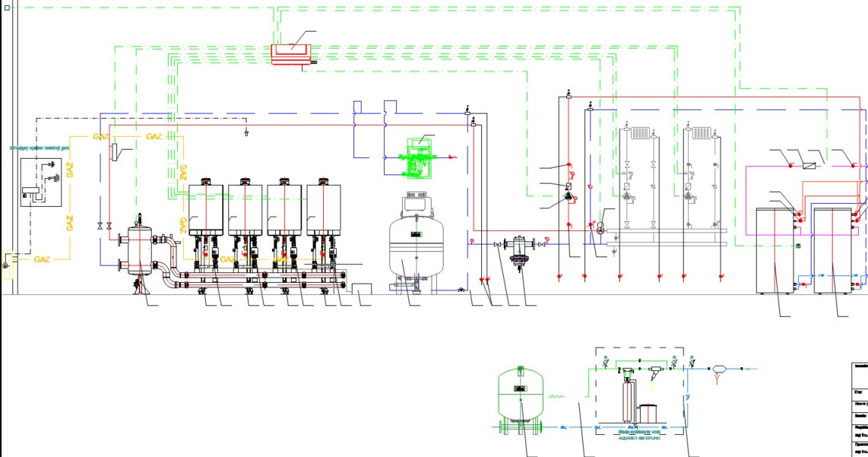Select the gas detection system panel box
This screenshot has width=868, height=457.
pyautogui.click(x=40, y=182)
